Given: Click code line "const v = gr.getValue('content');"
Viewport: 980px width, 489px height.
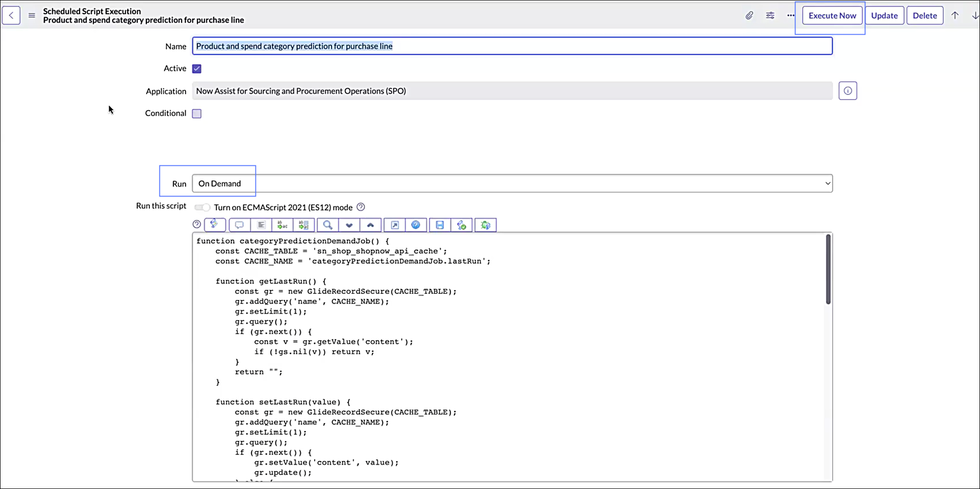Looking at the screenshot, I should tap(333, 342).
